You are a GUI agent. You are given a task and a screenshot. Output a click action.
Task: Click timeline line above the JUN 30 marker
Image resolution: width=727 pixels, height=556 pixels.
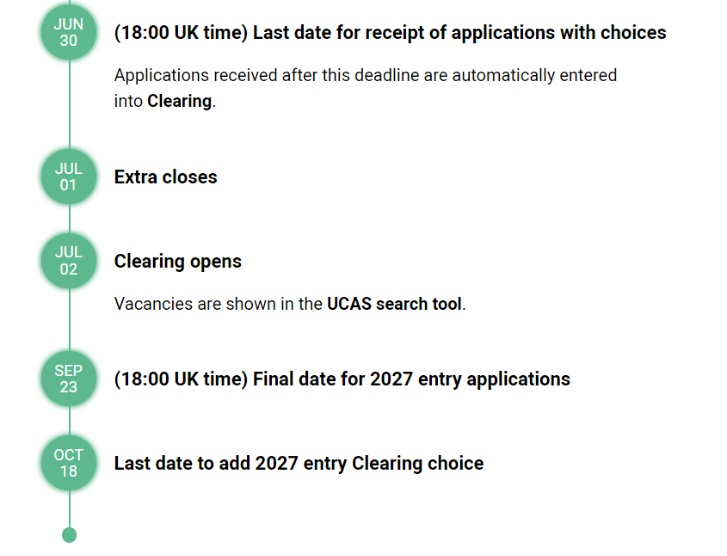69,2
